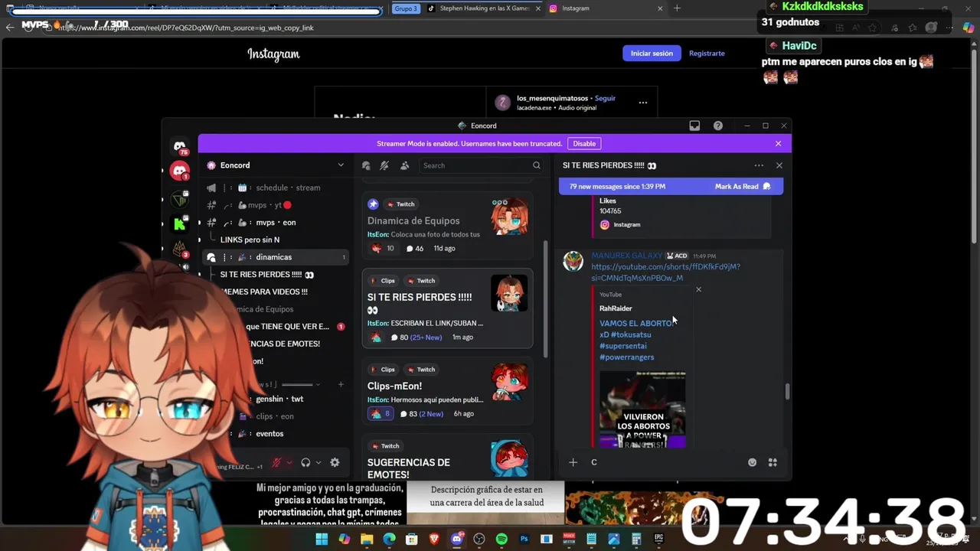
Task: Open MEMES PARA VIDEOS thread in sidebar
Action: [x=265, y=292]
